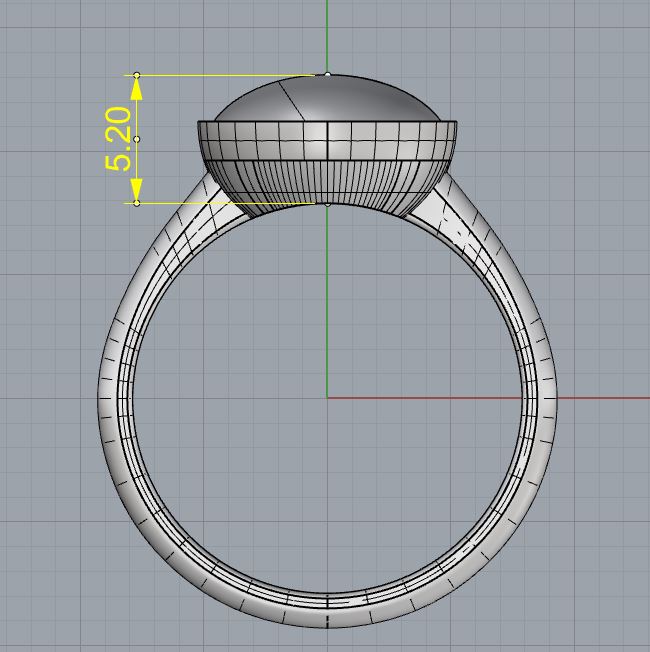Pick the grip point under the bezel
This screenshot has width=650, height=652.
tap(328, 203)
